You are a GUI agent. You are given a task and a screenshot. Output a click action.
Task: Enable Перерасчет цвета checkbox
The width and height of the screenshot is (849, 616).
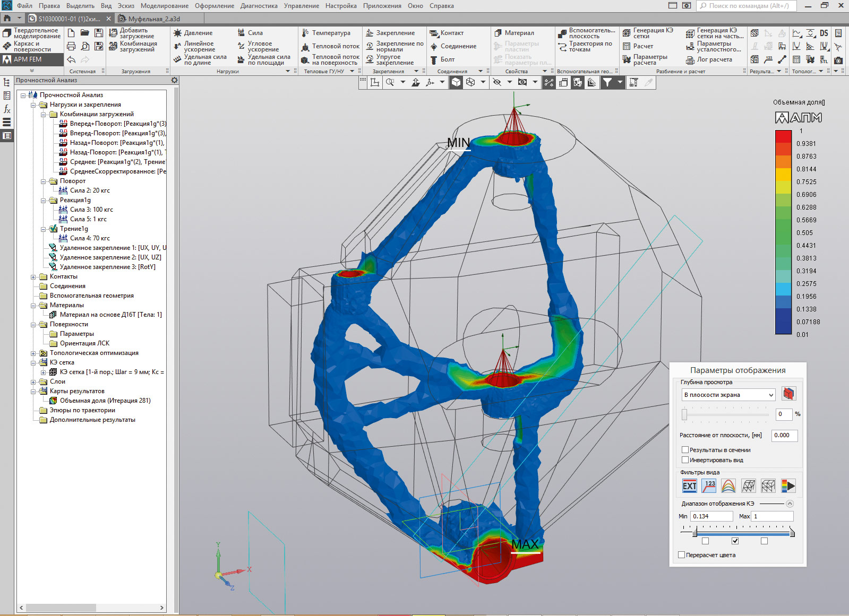(x=682, y=555)
